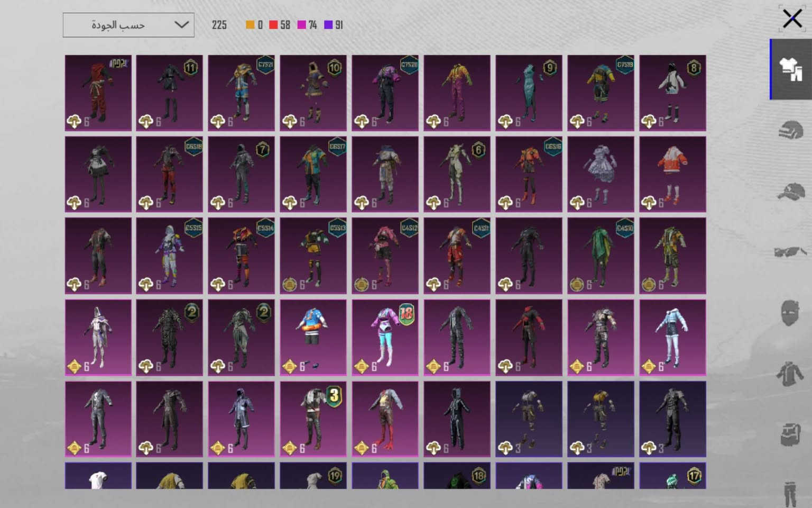Select the red hooded outfit thumbnail
The image size is (812, 508).
pyautogui.click(x=98, y=93)
